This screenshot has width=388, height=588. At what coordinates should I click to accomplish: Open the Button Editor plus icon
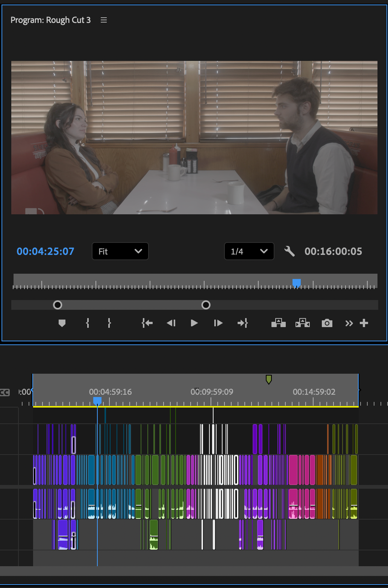pyautogui.click(x=364, y=323)
